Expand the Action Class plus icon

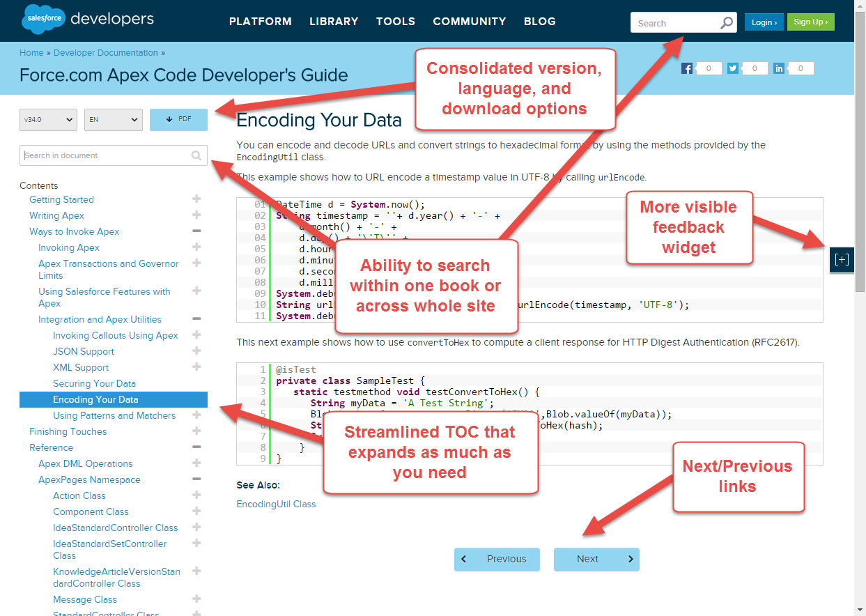tap(196, 495)
